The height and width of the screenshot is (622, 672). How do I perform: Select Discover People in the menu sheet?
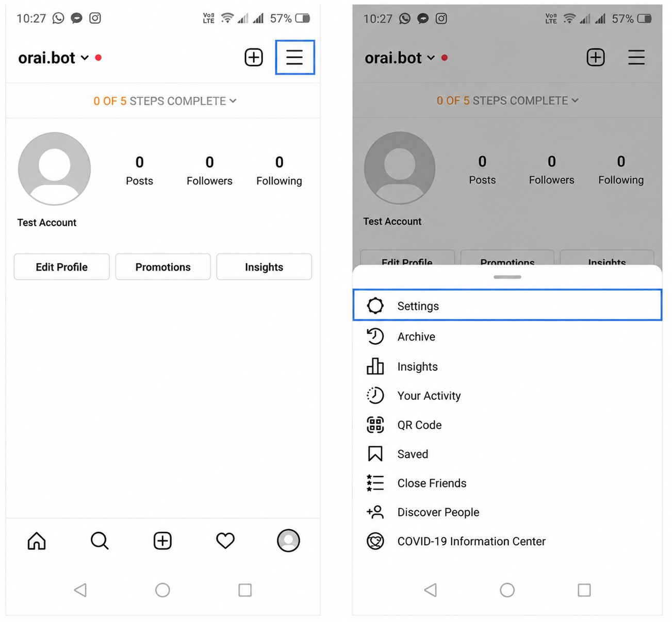[x=507, y=512]
